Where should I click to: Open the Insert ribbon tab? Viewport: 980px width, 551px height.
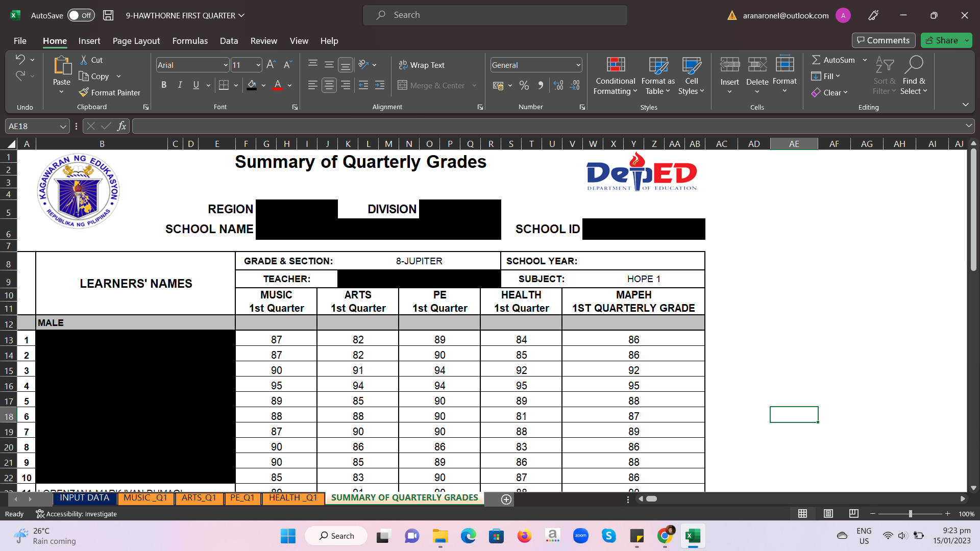click(x=89, y=41)
